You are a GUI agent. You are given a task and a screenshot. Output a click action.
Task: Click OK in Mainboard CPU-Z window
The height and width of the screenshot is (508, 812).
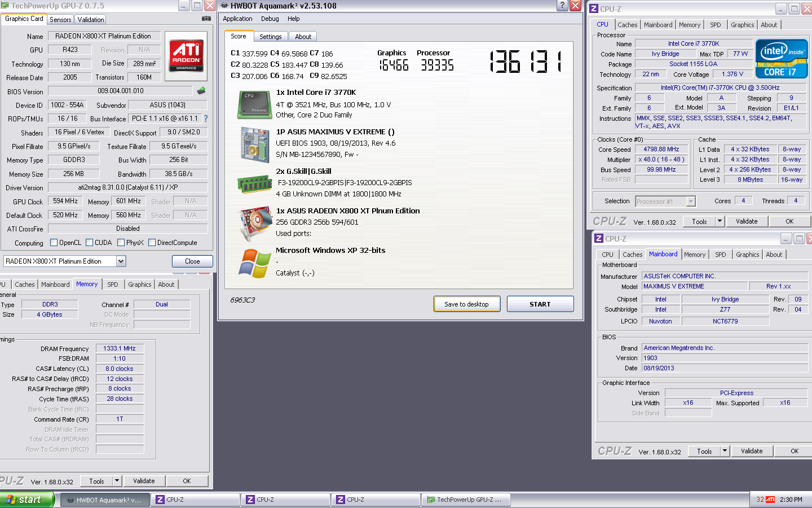794,451
